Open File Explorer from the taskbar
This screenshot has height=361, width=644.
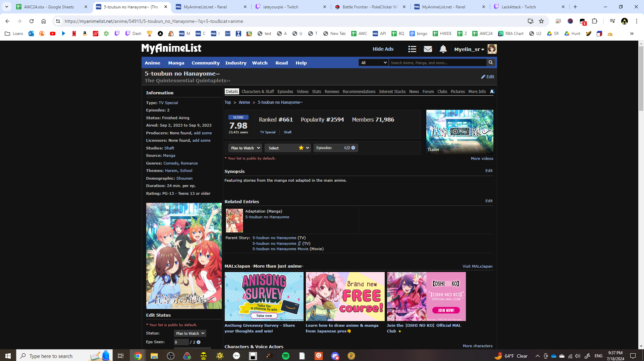(x=154, y=356)
